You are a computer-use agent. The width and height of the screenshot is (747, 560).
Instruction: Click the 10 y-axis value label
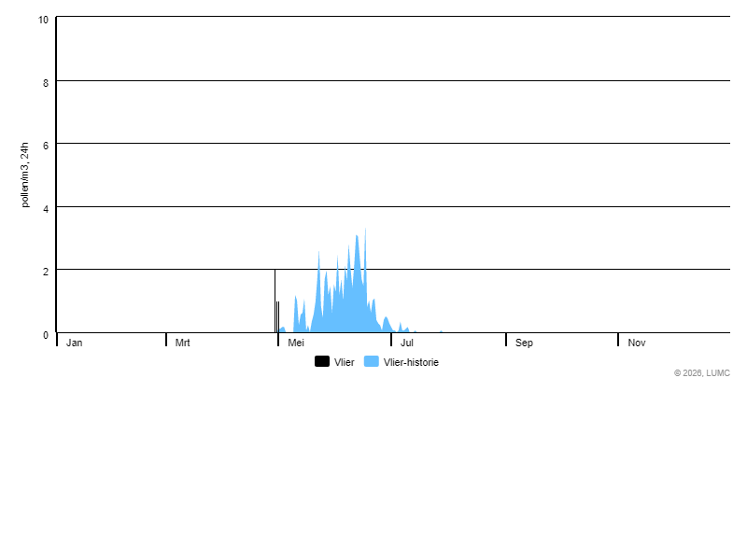(43, 20)
